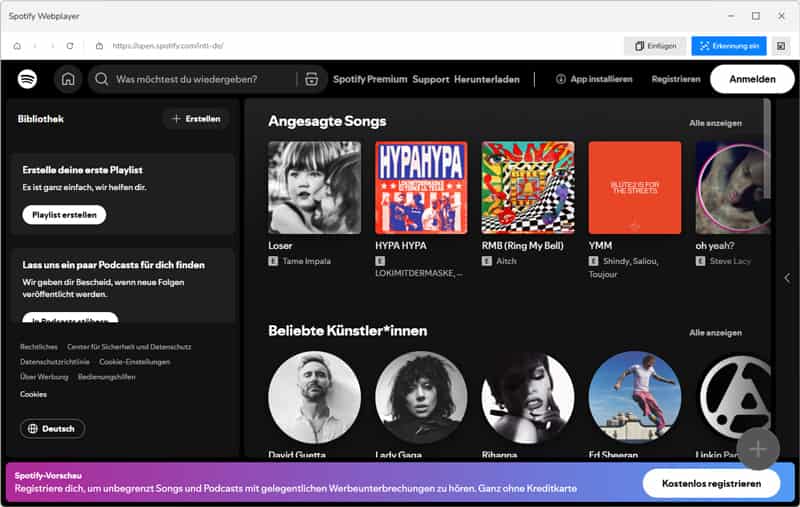Toggle the Erkennung ein button
800x507 pixels.
coord(729,46)
